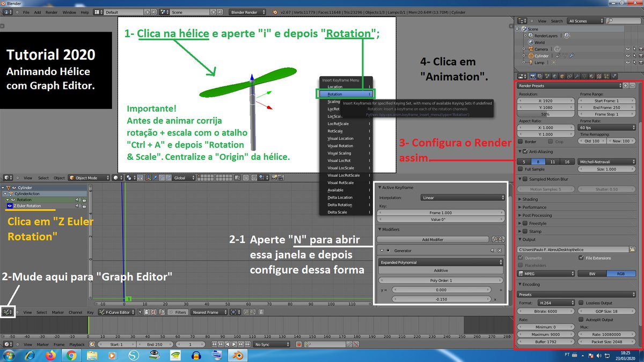Image resolution: width=644 pixels, height=362 pixels.
Task: Select the Texture properties tab icon
Action: [599, 76]
